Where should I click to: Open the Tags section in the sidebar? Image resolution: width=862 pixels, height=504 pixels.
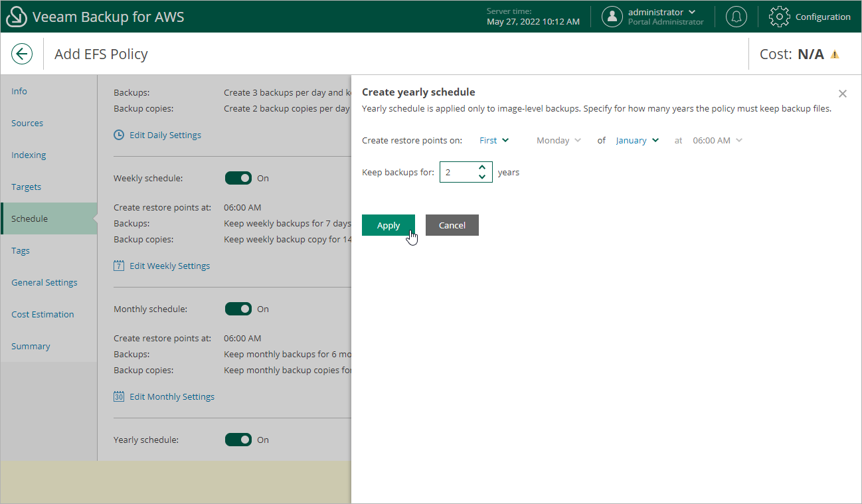pos(20,250)
